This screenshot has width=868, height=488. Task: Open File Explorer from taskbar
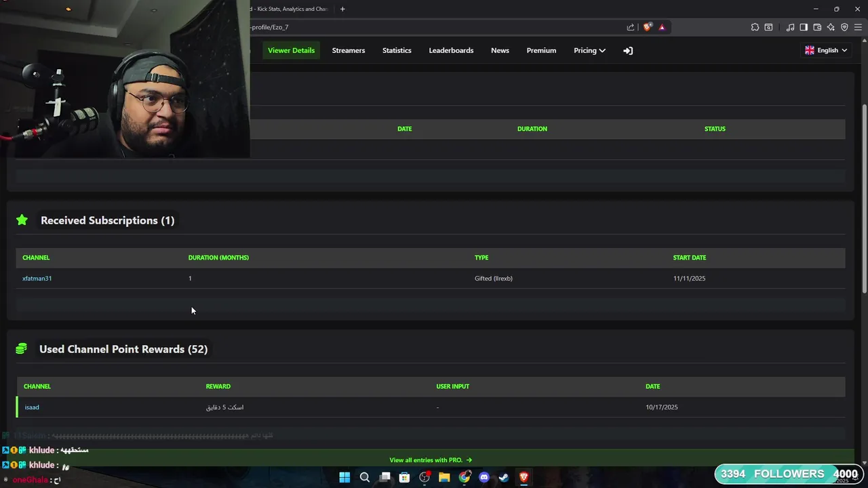(x=444, y=477)
